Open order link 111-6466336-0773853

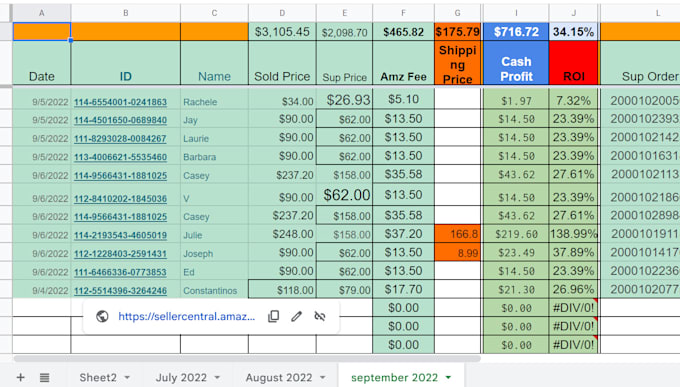point(120,272)
